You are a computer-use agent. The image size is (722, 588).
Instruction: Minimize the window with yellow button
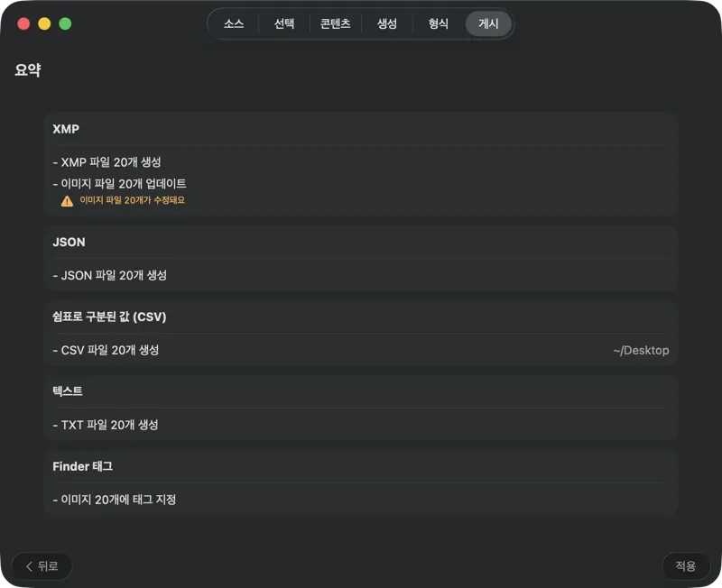[x=44, y=24]
